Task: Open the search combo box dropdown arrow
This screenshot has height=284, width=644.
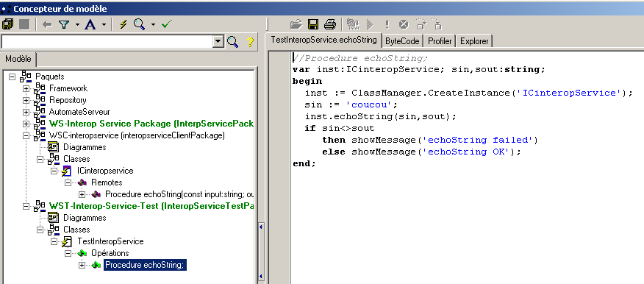Action: click(x=219, y=42)
